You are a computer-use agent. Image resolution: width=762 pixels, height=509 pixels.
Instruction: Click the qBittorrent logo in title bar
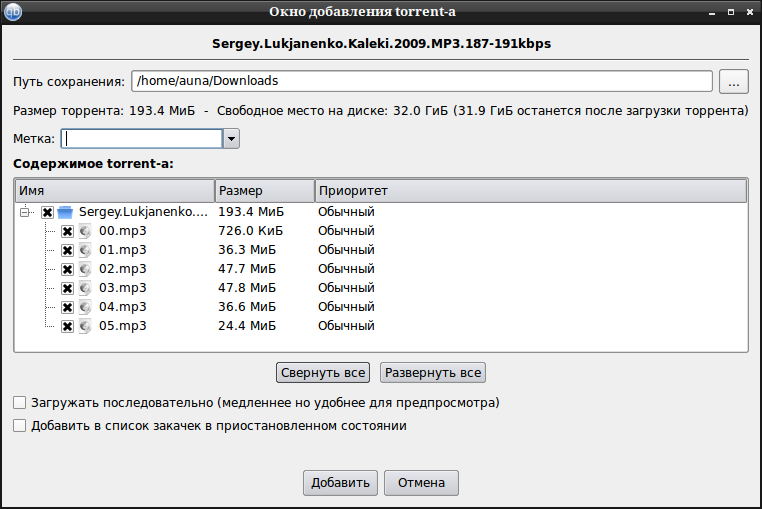click(13, 12)
